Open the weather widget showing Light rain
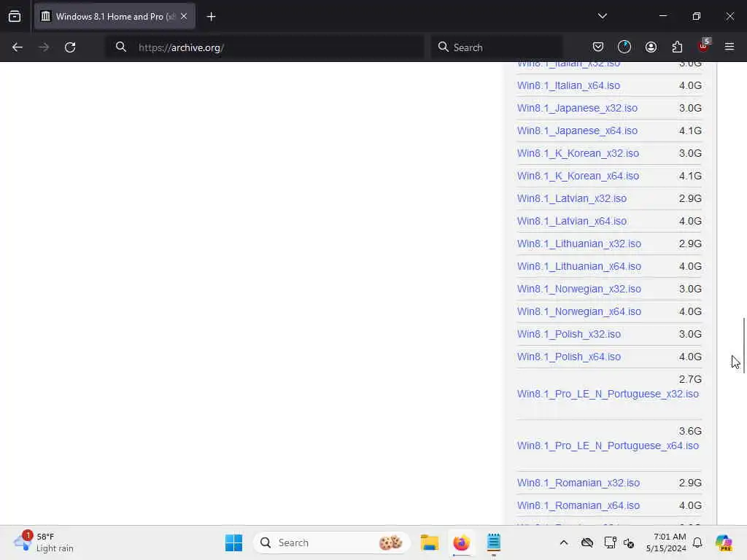 pyautogui.click(x=44, y=542)
